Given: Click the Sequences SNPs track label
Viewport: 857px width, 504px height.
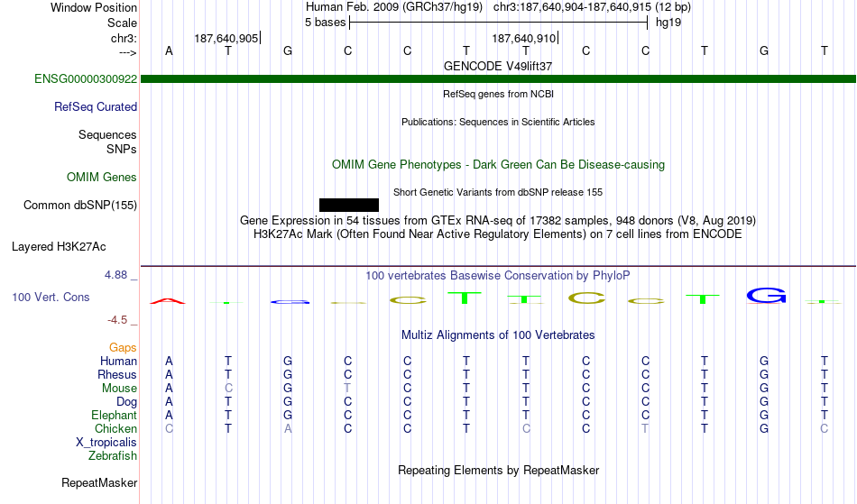Looking at the screenshot, I should coord(107,142).
